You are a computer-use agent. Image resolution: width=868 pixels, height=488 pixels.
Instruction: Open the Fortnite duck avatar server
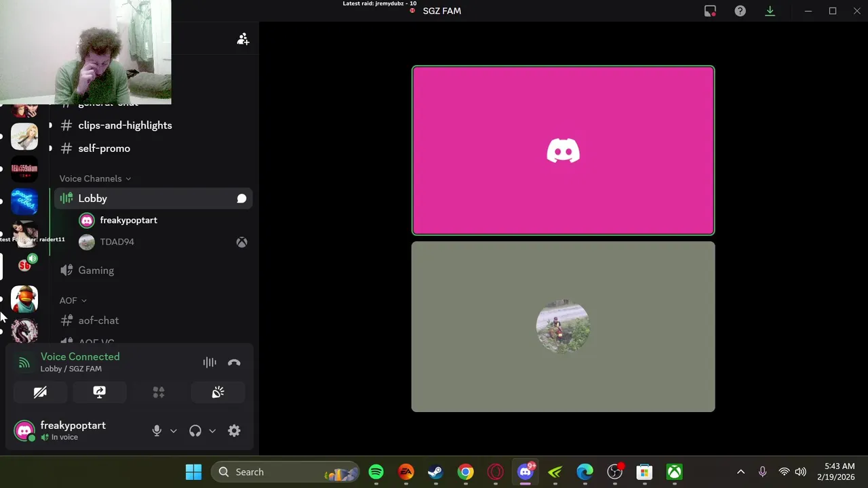tap(24, 298)
